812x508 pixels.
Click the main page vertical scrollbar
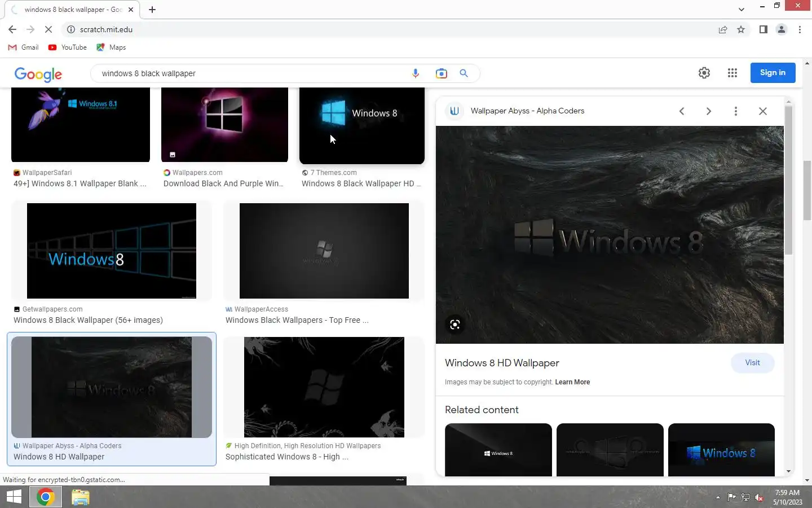point(807,191)
